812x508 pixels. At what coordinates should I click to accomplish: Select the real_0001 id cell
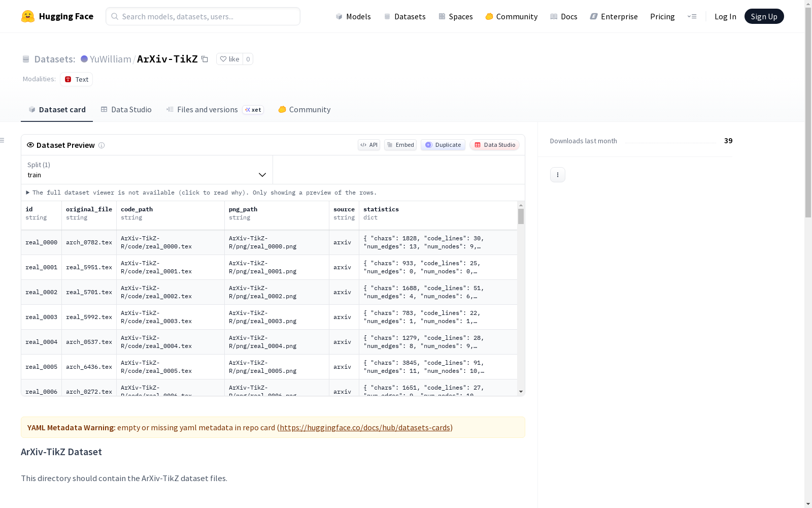point(41,268)
